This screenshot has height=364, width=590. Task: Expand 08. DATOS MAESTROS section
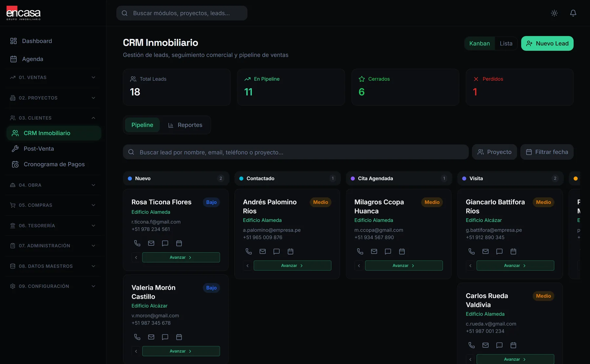(53, 266)
